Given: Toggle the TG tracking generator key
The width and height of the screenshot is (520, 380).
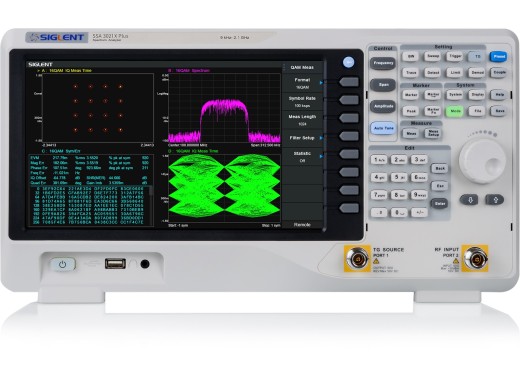Looking at the screenshot, I should (477, 56).
